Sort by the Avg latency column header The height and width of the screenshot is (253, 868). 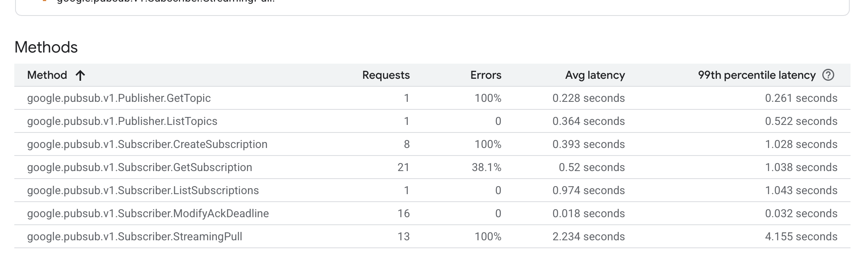click(x=595, y=75)
